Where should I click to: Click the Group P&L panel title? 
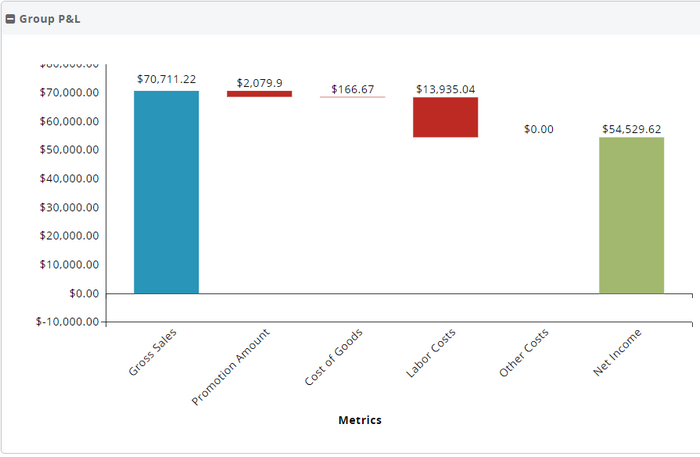49,19
